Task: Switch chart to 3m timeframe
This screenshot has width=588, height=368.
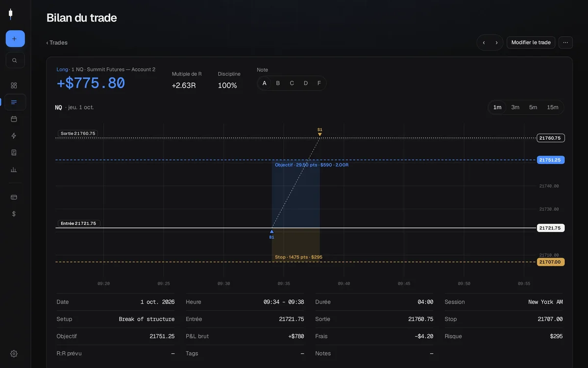Action: [x=515, y=107]
